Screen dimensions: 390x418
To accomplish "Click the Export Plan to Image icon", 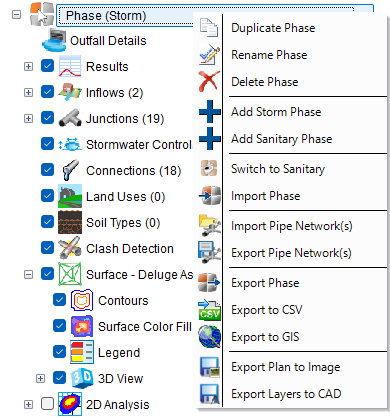I will tap(210, 367).
